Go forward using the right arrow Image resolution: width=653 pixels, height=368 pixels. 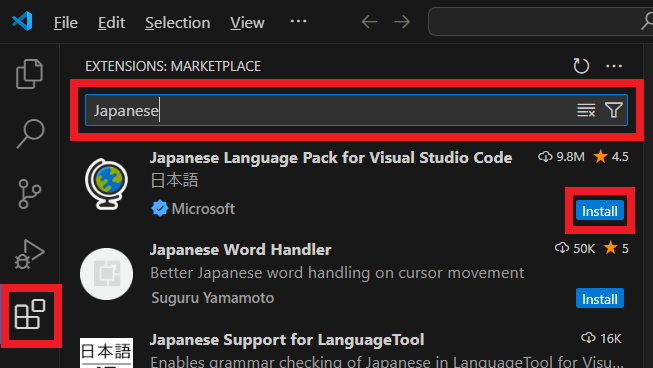coord(402,22)
